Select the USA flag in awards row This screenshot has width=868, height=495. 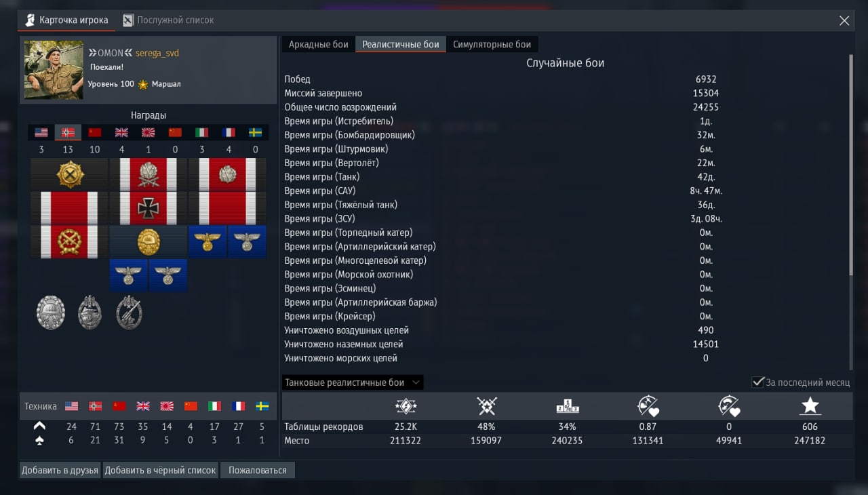click(41, 132)
